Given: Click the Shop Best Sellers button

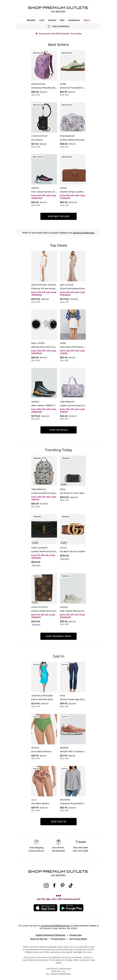Looking at the screenshot, I should [58, 216].
